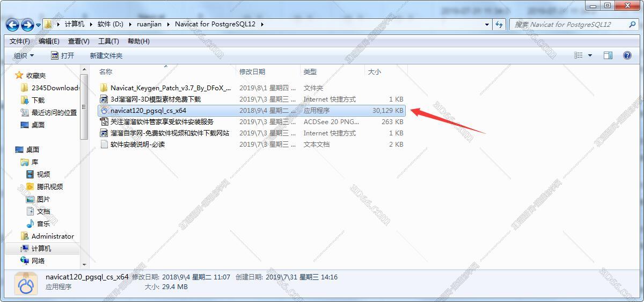This screenshot has width=644, height=302.
Task: Click the file name navicat120_pgsql_cs_x64
Action: click(x=148, y=110)
